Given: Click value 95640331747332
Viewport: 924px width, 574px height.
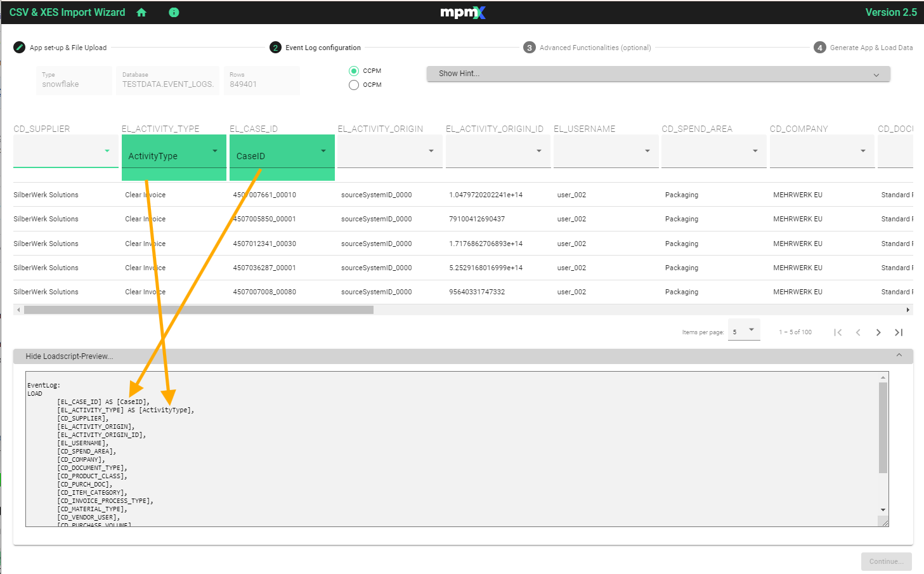Looking at the screenshot, I should click(x=477, y=292).
